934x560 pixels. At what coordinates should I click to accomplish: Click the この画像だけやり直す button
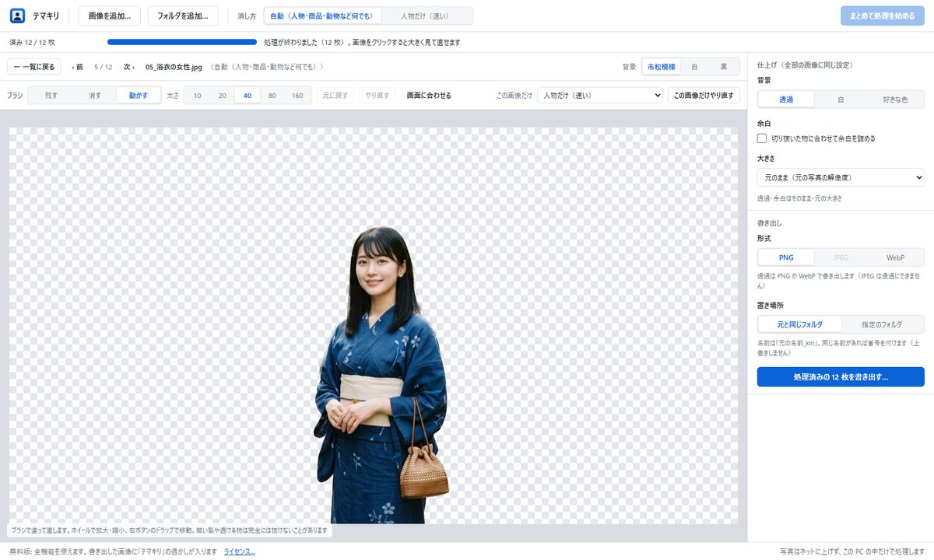point(704,96)
